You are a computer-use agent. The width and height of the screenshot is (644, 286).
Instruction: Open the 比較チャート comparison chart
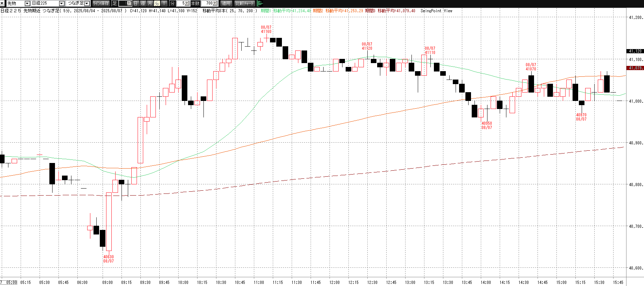point(244,4)
